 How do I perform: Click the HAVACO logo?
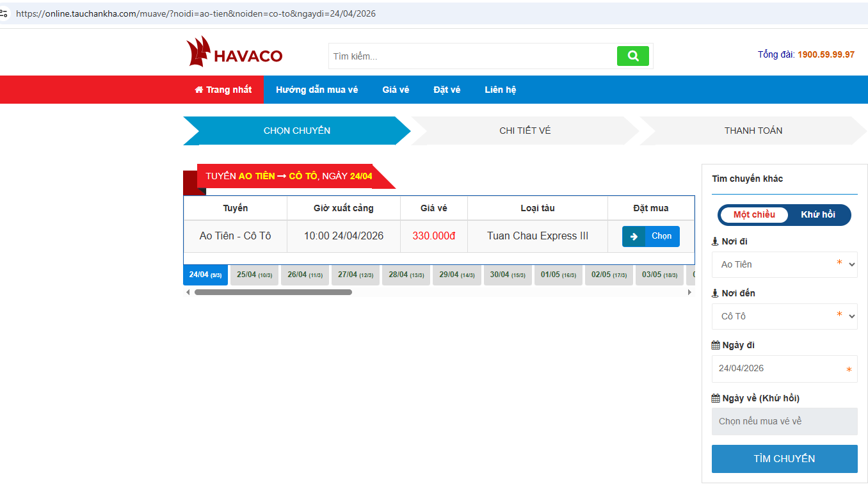coord(234,52)
